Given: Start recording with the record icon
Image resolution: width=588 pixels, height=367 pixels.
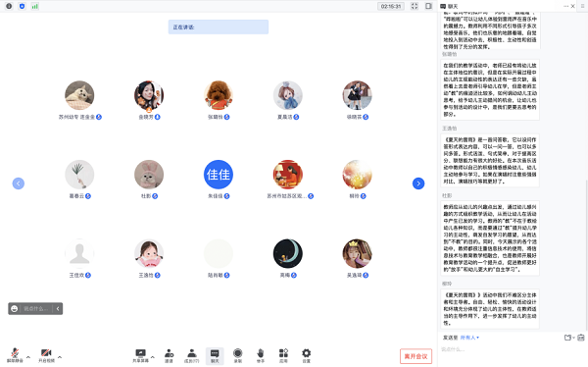Looking at the screenshot, I should click(x=237, y=355).
